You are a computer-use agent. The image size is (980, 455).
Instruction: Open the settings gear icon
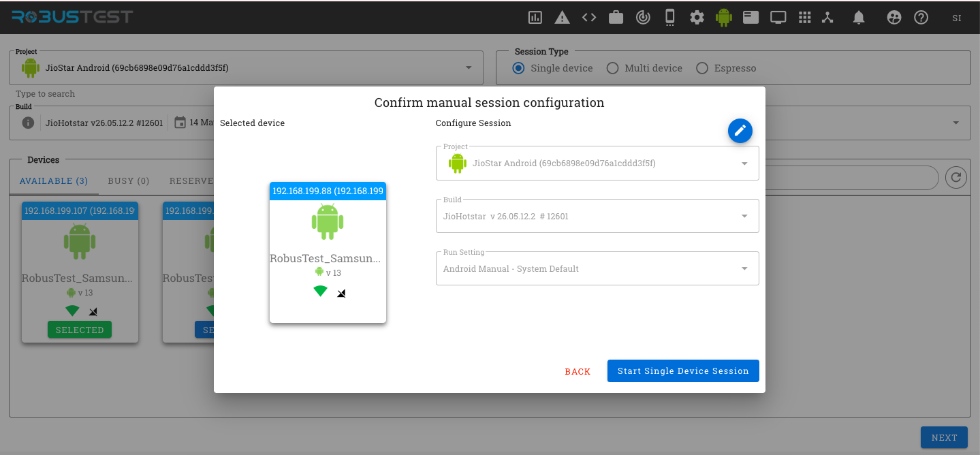tap(697, 18)
